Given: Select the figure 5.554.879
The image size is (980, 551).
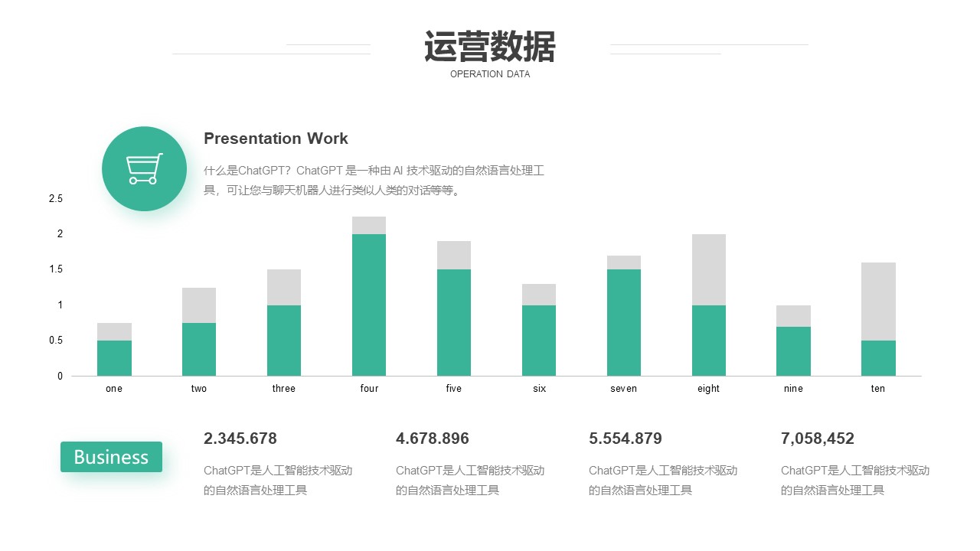Looking at the screenshot, I should [x=626, y=439].
